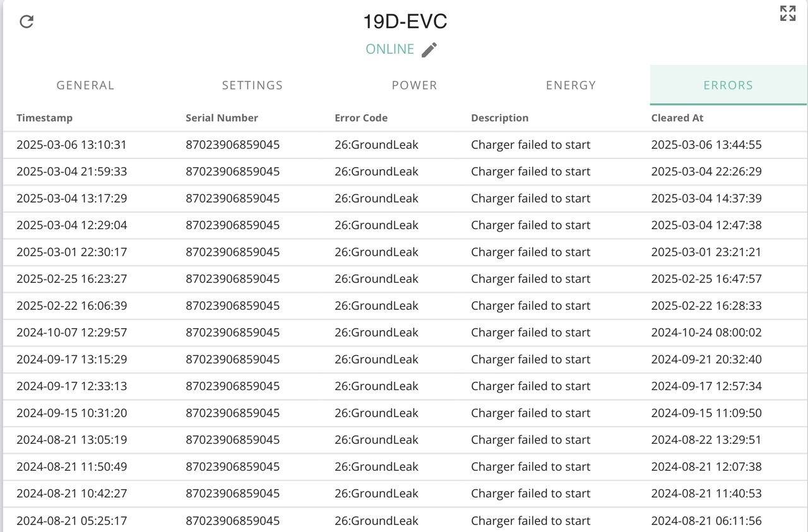This screenshot has width=808, height=532.
Task: Open the SETTINGS tab
Action: tap(252, 85)
